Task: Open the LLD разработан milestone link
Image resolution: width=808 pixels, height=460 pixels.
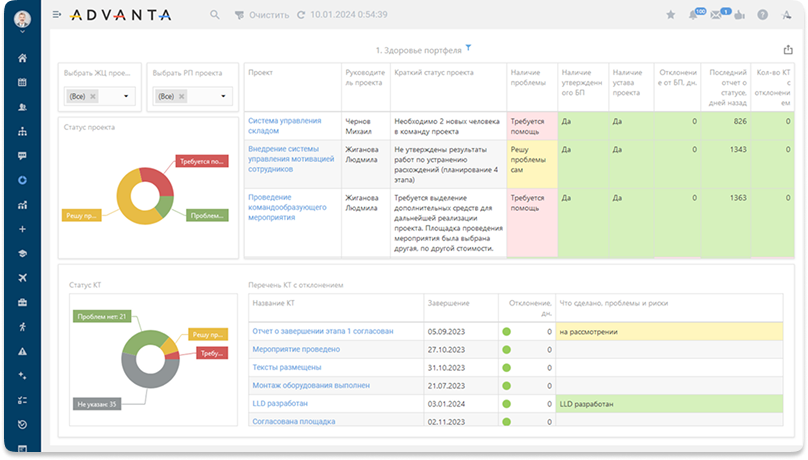Action: coord(280,403)
